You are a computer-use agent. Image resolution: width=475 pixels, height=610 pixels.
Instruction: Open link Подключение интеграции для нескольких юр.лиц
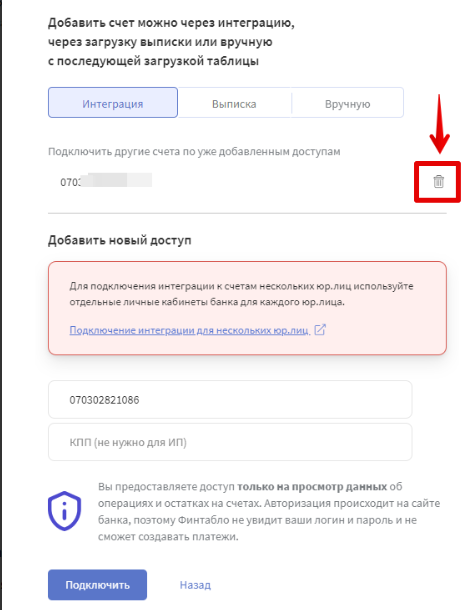point(189,330)
